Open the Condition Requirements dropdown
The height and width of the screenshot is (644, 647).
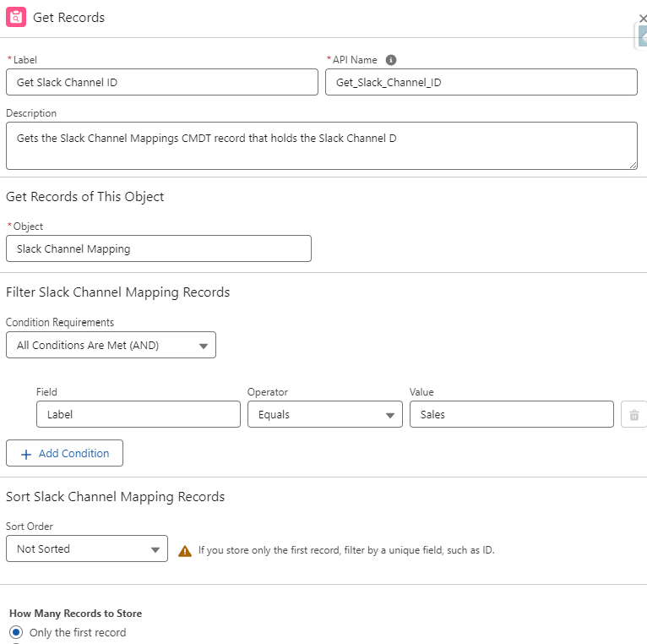[x=111, y=345]
